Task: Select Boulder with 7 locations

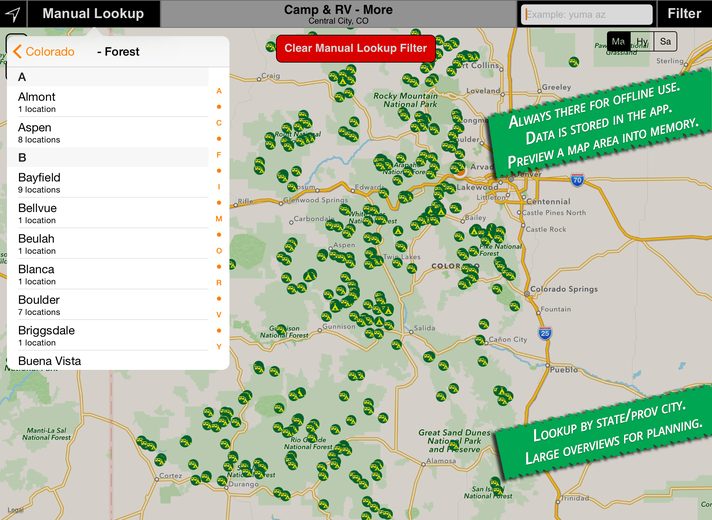Action: (108, 305)
